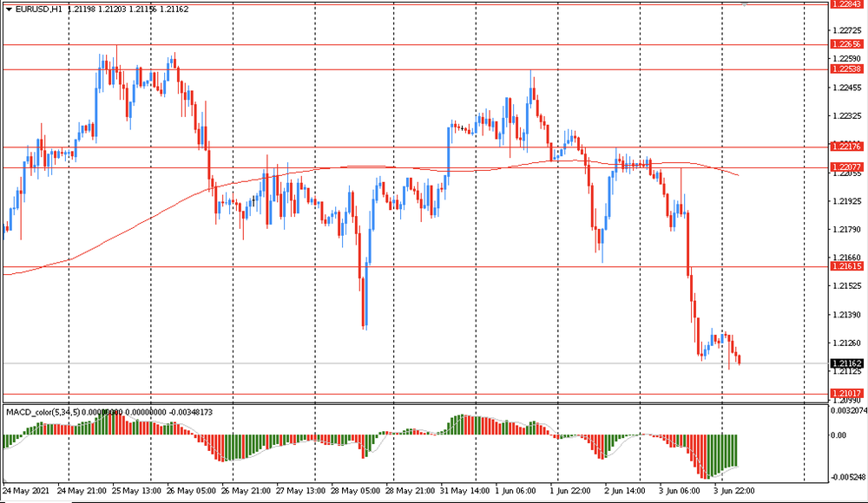Click the 1.22725 price scale tick label
Screen dimensions: 868x503
click(845, 30)
